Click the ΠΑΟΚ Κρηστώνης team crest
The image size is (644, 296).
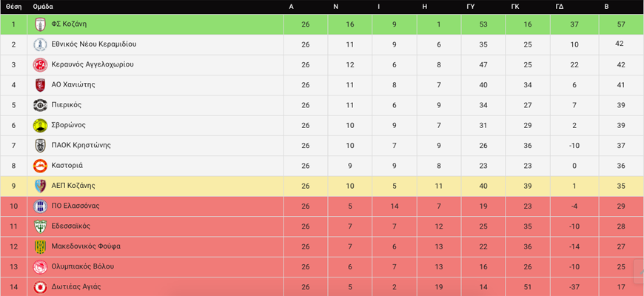point(40,145)
